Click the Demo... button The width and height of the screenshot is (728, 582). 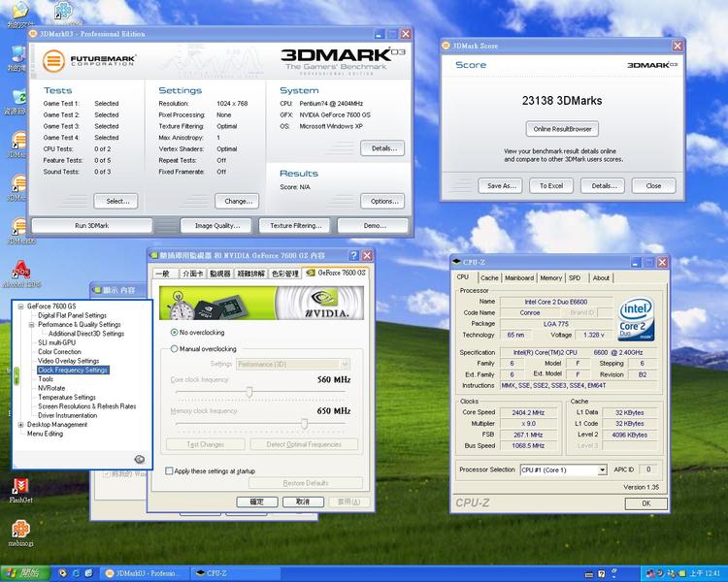point(374,226)
